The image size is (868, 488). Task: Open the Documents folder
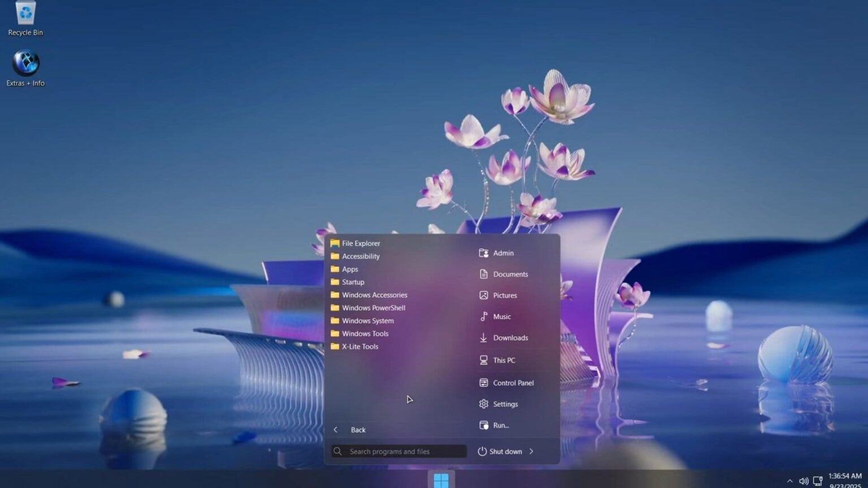[x=510, y=274]
